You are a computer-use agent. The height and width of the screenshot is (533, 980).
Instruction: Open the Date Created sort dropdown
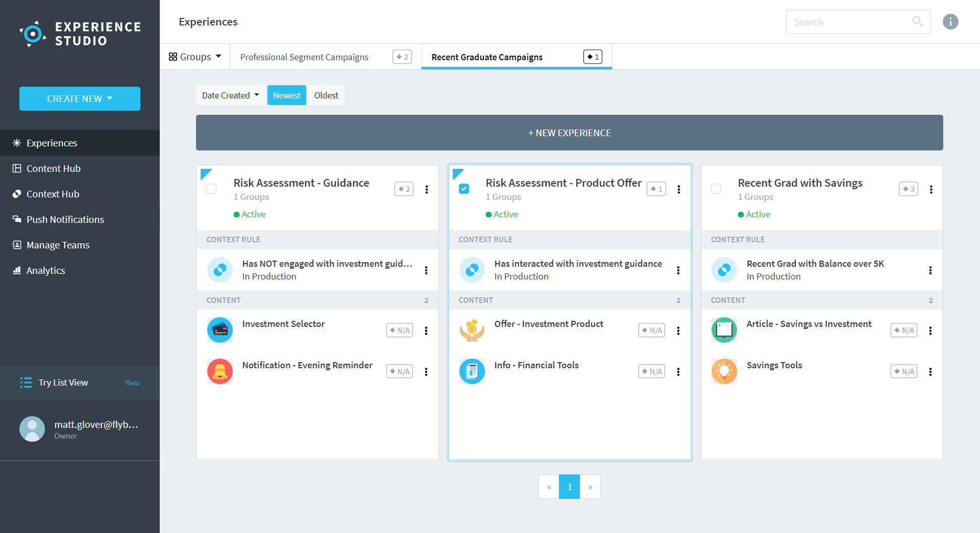(x=230, y=95)
